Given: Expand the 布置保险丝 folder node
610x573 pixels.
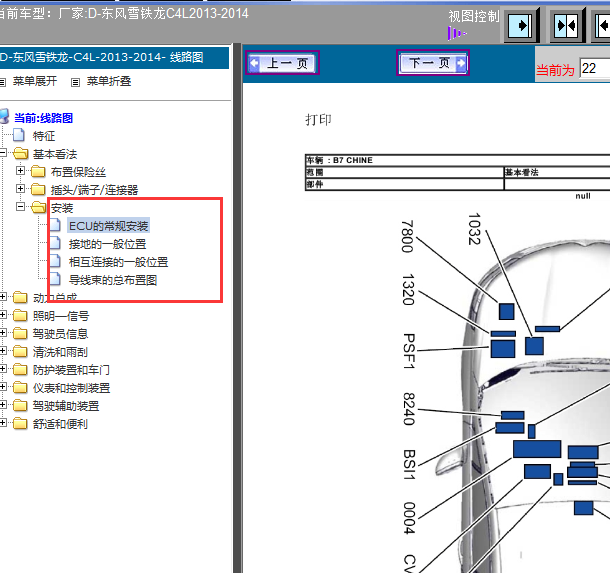Looking at the screenshot, I should (x=20, y=170).
